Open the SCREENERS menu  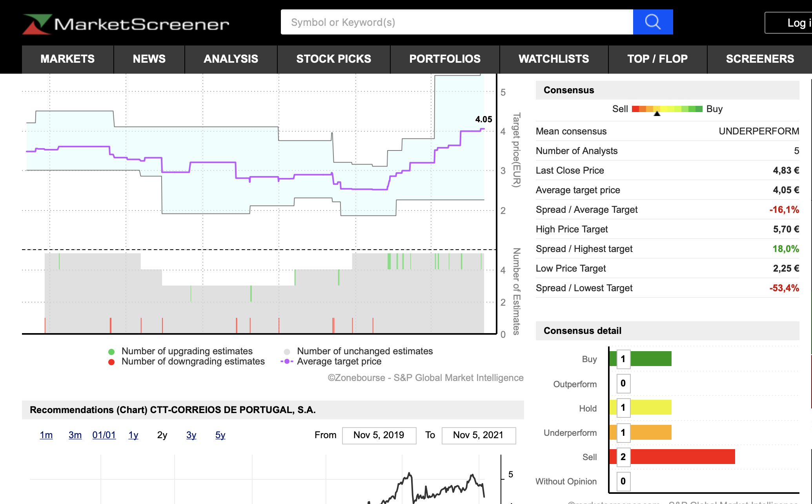pyautogui.click(x=759, y=59)
